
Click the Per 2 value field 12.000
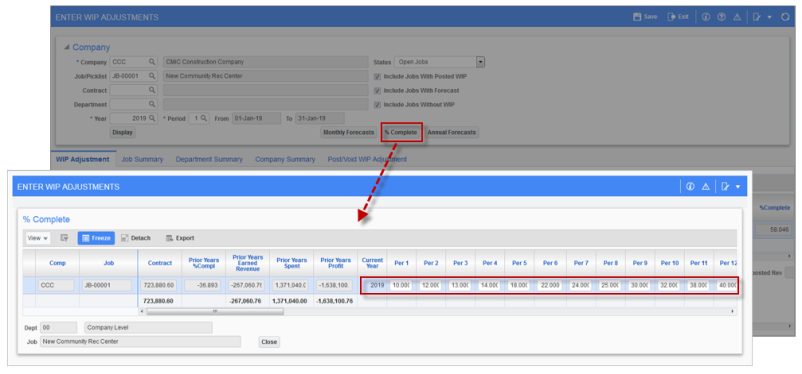point(430,285)
